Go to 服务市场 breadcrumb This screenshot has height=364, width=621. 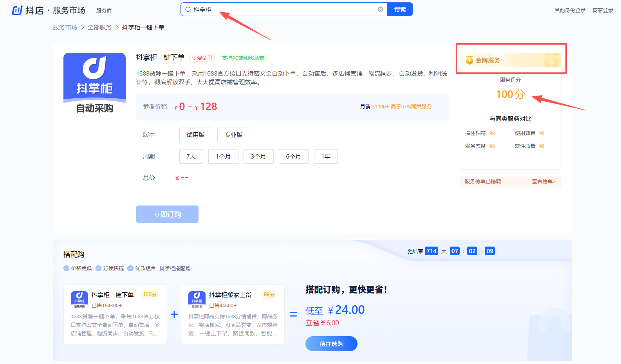coord(65,27)
